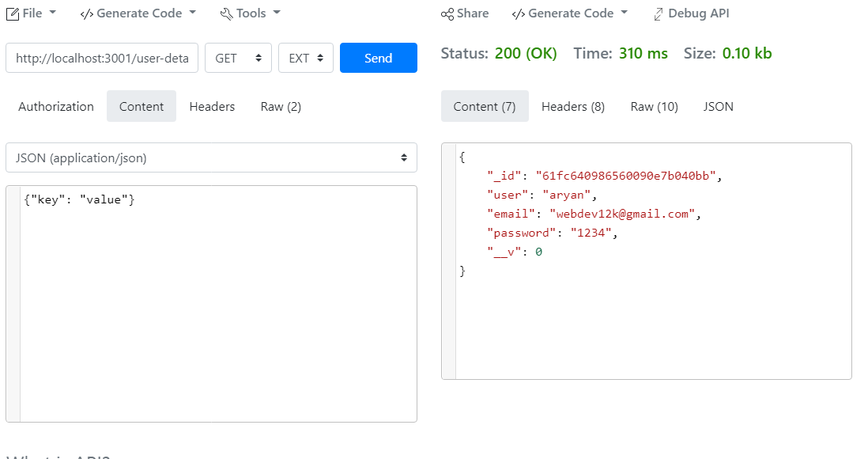Click inside the request URL field

click(101, 57)
